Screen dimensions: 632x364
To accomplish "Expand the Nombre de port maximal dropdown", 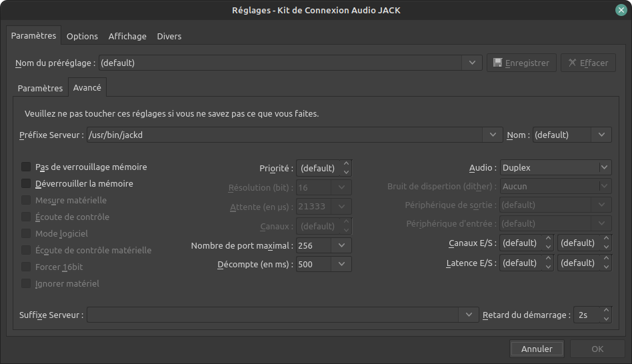I will coord(342,245).
